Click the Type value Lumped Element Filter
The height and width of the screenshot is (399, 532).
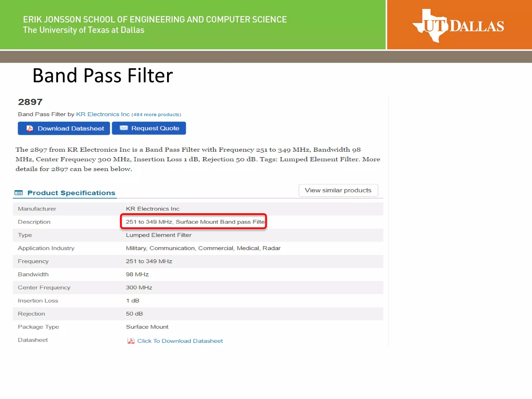(x=159, y=235)
